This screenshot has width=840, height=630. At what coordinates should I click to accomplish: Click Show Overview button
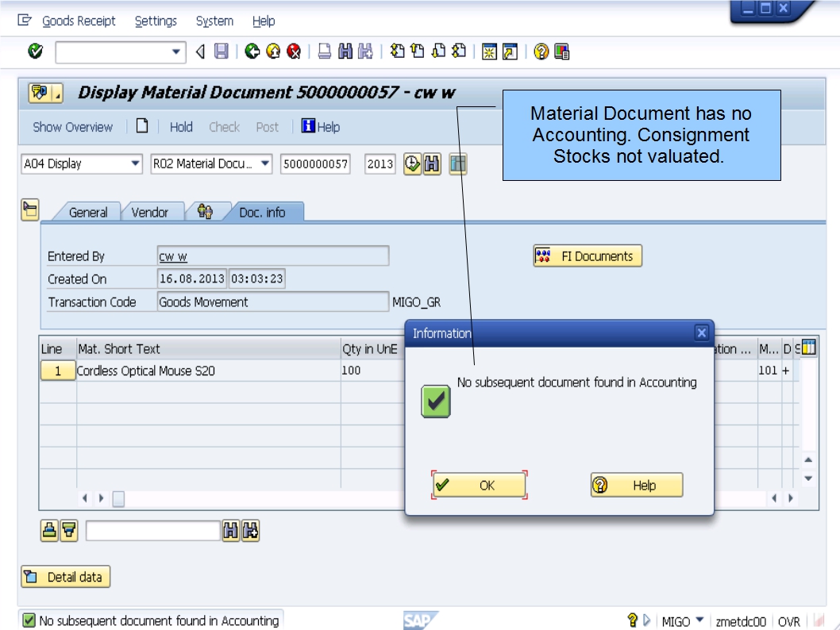click(72, 127)
